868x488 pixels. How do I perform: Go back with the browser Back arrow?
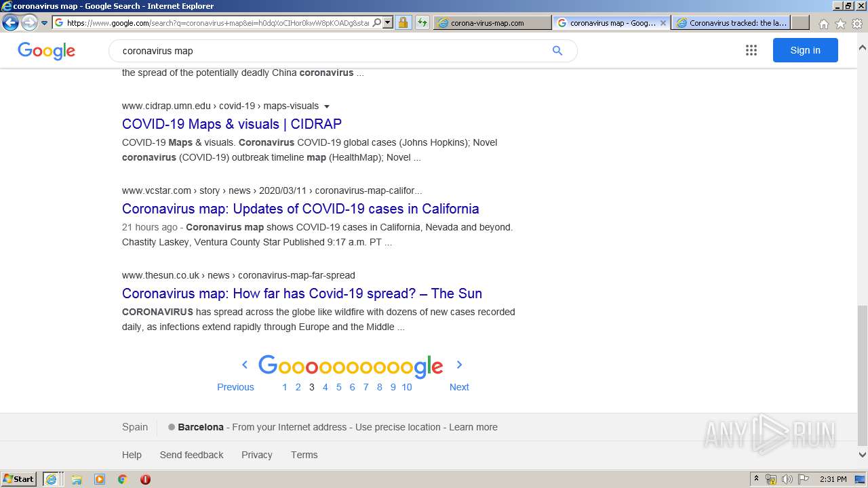tap(10, 22)
